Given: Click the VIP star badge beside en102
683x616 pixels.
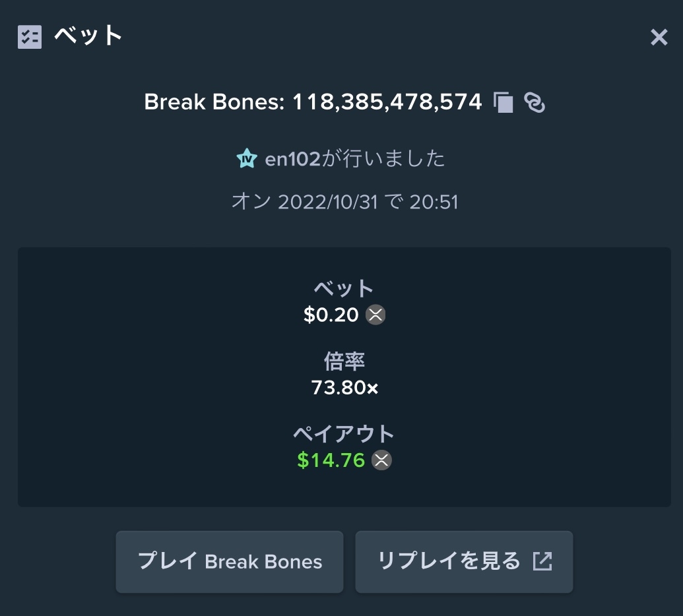Looking at the screenshot, I should pos(247,158).
